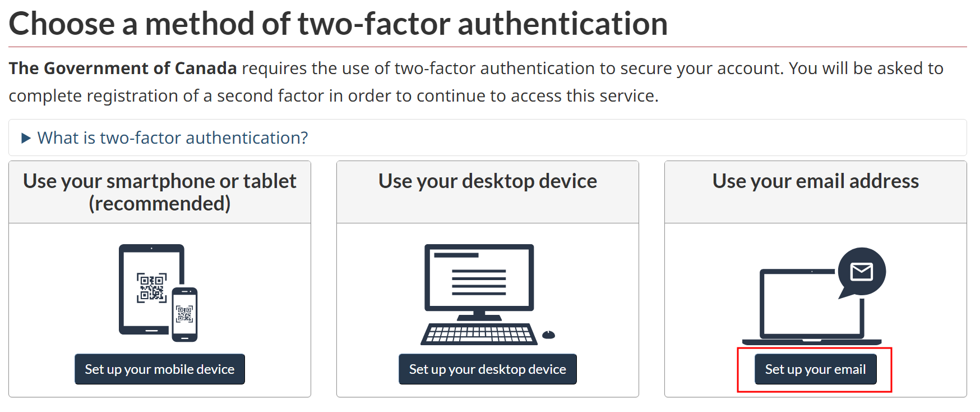This screenshot has height=412, width=980.
Task: Click the small computer mouse icon
Action: click(x=548, y=335)
